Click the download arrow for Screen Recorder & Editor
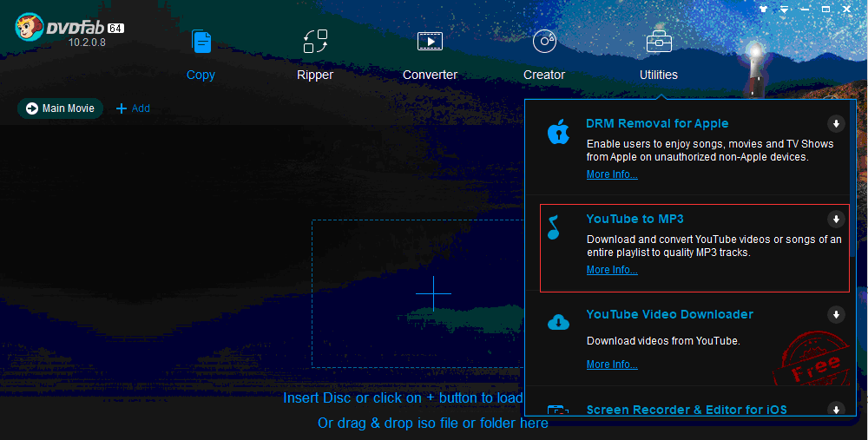The image size is (868, 440). [836, 410]
